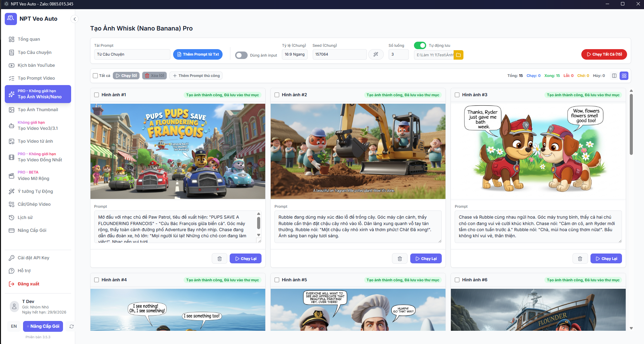Screen dimensions: 644x344
Task: Switch to the split column view icon
Action: point(614,76)
